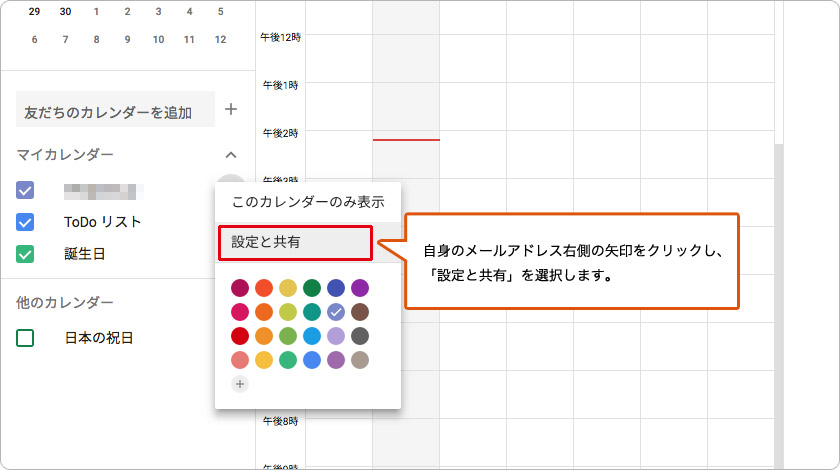
Task: Pick the checked lavender-blue swatch
Action: click(x=336, y=312)
